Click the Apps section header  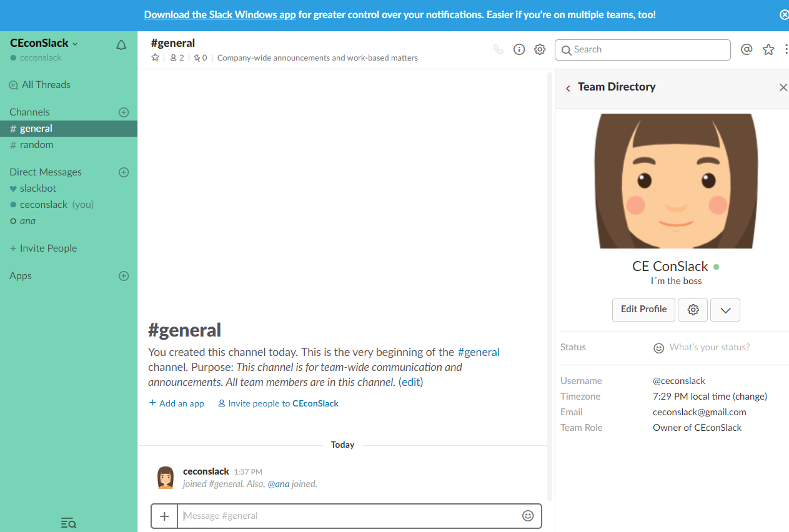click(21, 276)
